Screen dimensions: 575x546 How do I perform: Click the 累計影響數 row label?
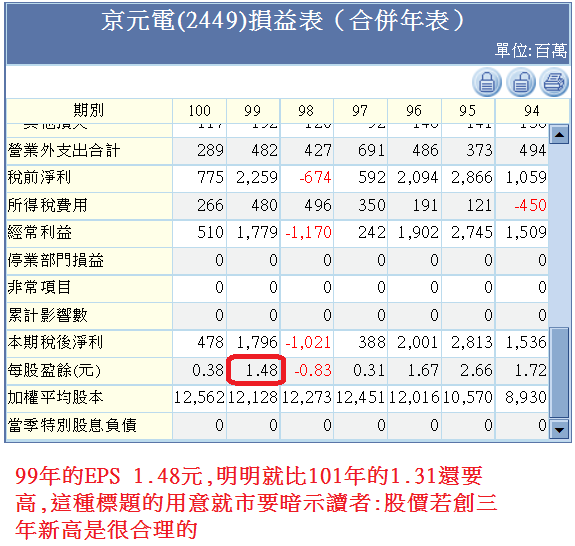tap(48, 315)
